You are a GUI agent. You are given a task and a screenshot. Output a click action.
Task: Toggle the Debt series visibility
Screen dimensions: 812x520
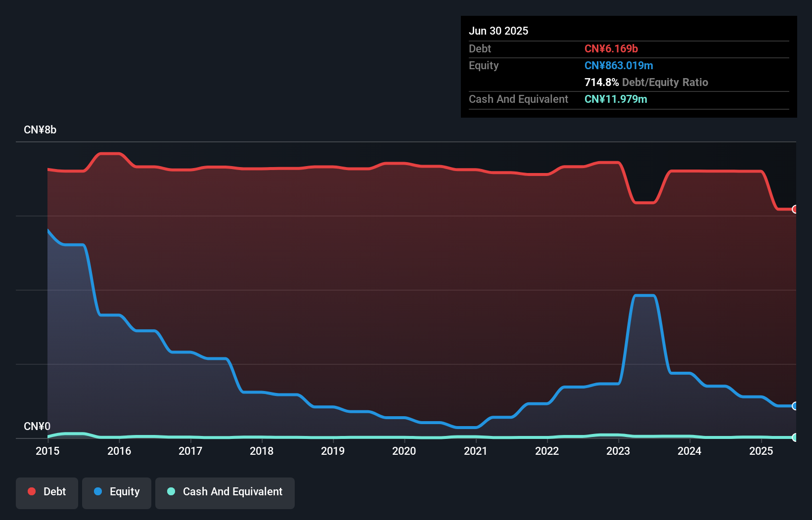(47, 493)
